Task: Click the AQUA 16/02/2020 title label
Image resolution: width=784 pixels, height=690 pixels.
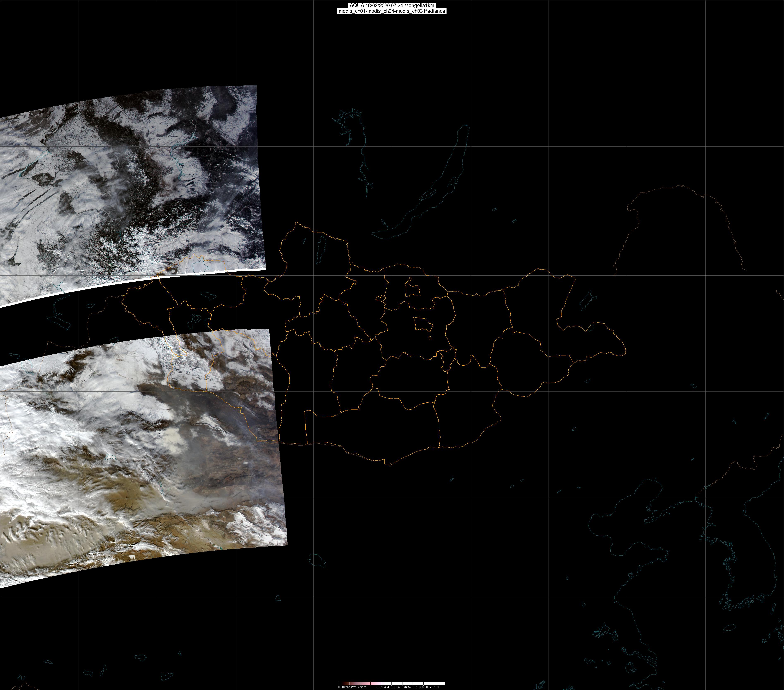Action: tap(392, 5)
